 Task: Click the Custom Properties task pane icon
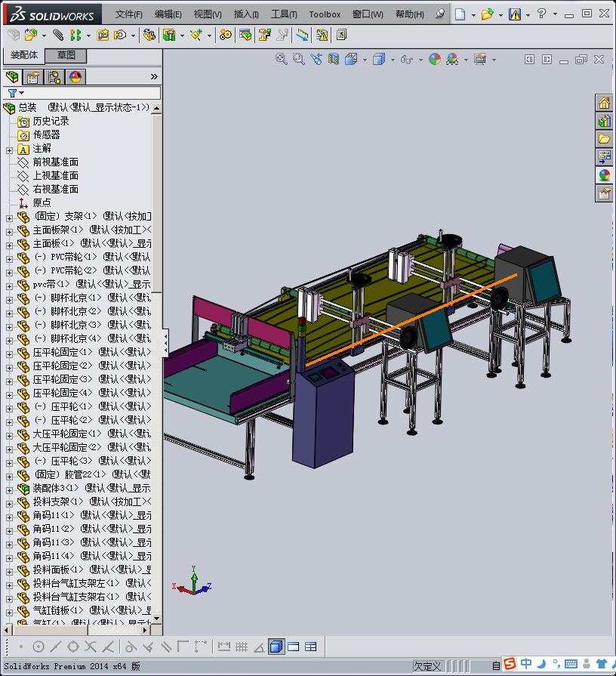point(605,193)
